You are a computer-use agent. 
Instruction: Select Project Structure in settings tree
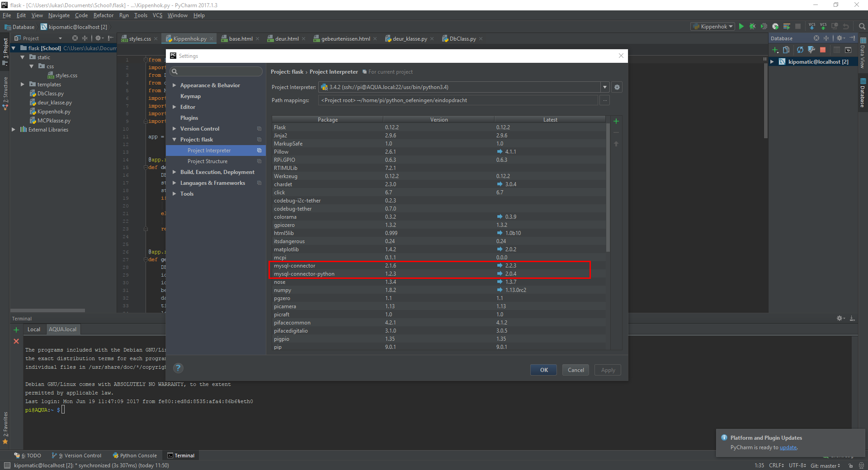pos(208,161)
